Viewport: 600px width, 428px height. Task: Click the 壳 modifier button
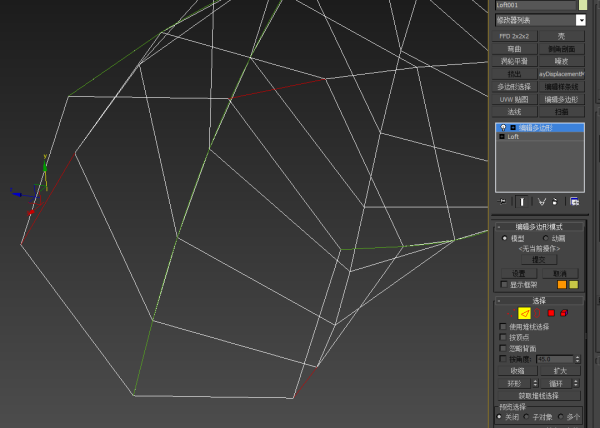coord(561,36)
